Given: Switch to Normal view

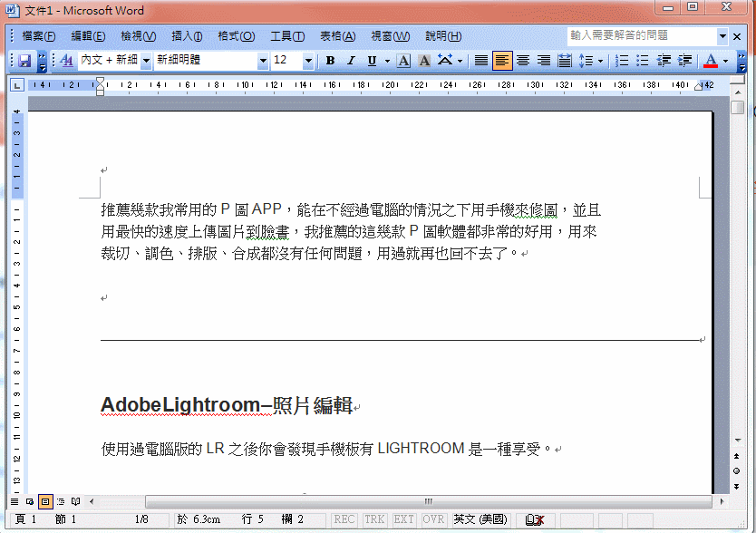Looking at the screenshot, I should point(15,501).
